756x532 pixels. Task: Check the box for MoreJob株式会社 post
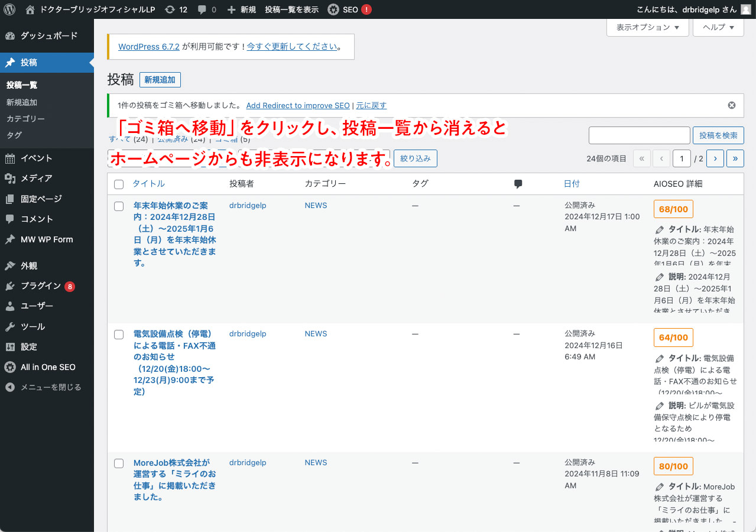[x=119, y=463]
